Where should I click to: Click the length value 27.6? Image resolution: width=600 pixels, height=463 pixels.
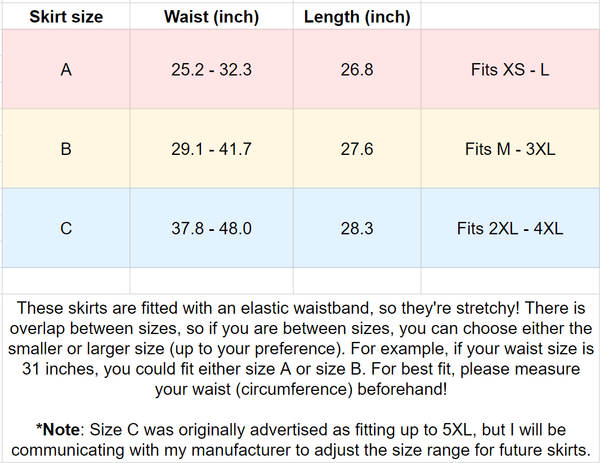(356, 150)
